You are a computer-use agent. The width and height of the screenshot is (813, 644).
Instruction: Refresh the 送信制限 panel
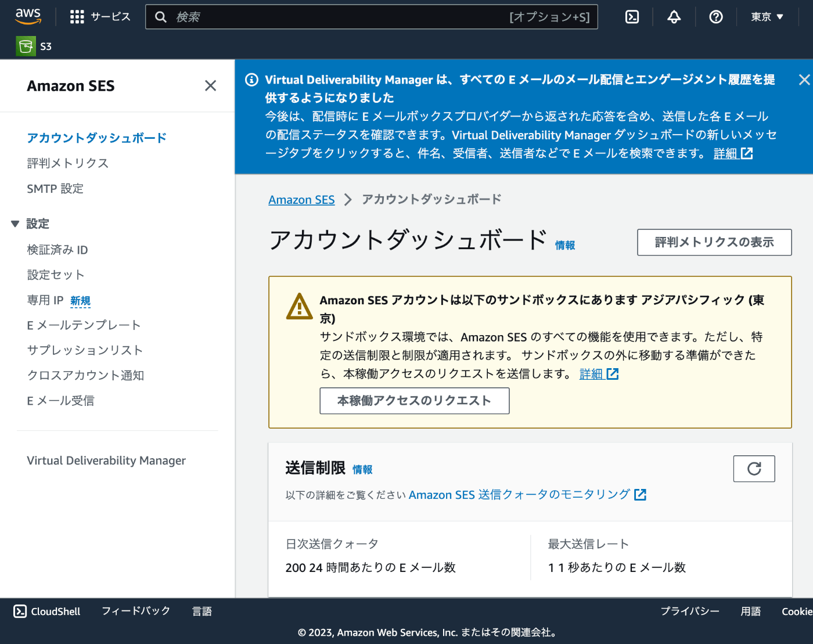(754, 469)
